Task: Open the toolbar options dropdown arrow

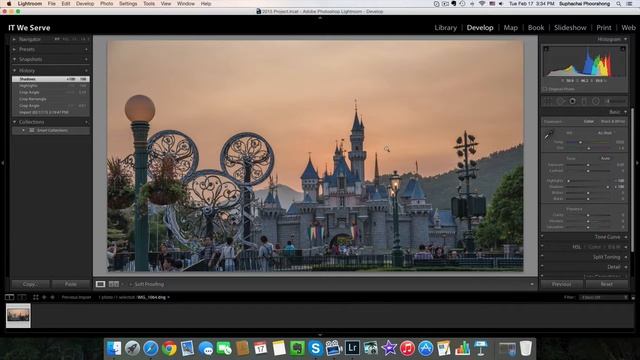Action: pyautogui.click(x=531, y=284)
